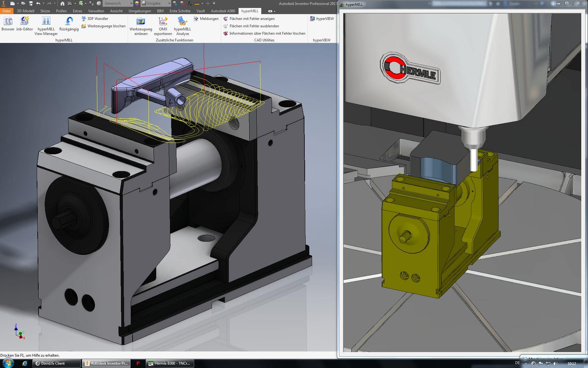This screenshot has height=368, width=588.
Task: Open the hyperMILL Job-Editor
Action: pos(24,24)
